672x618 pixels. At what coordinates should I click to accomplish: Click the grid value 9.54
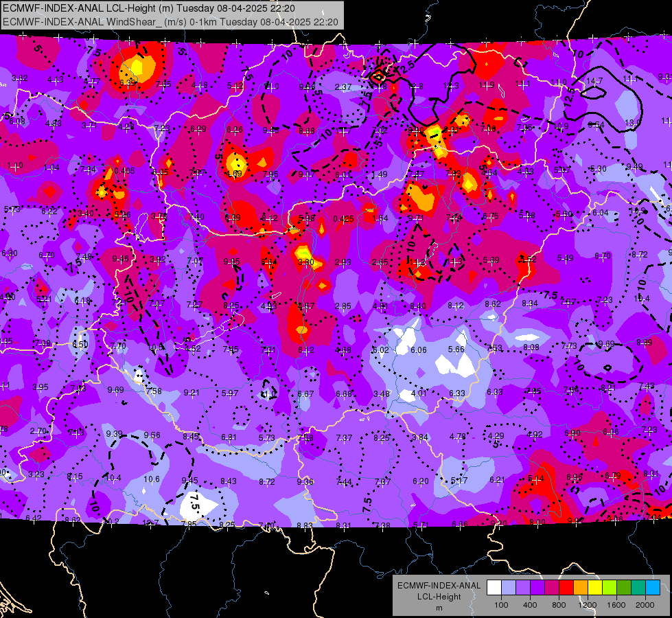(596, 125)
